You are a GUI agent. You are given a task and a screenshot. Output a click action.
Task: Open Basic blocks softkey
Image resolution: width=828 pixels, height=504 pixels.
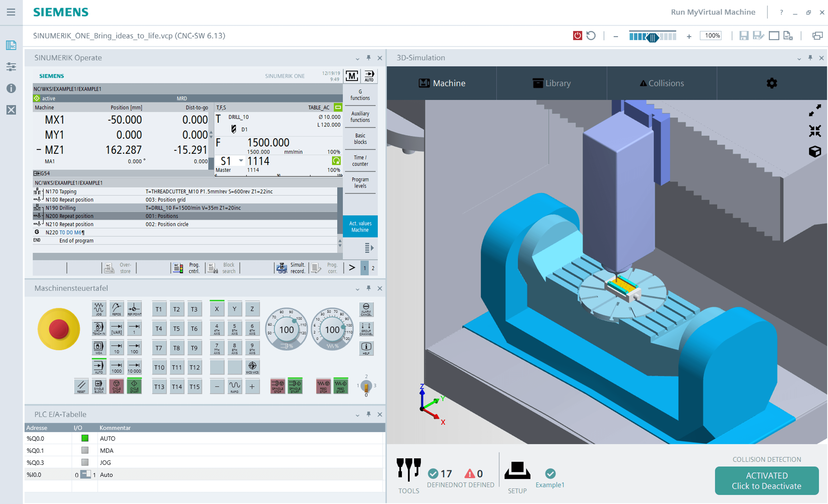360,139
